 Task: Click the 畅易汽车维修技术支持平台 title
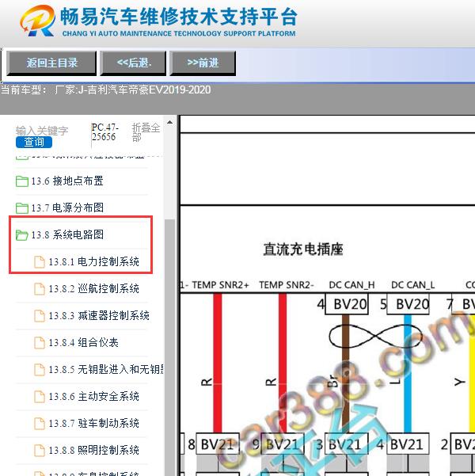coord(179,17)
